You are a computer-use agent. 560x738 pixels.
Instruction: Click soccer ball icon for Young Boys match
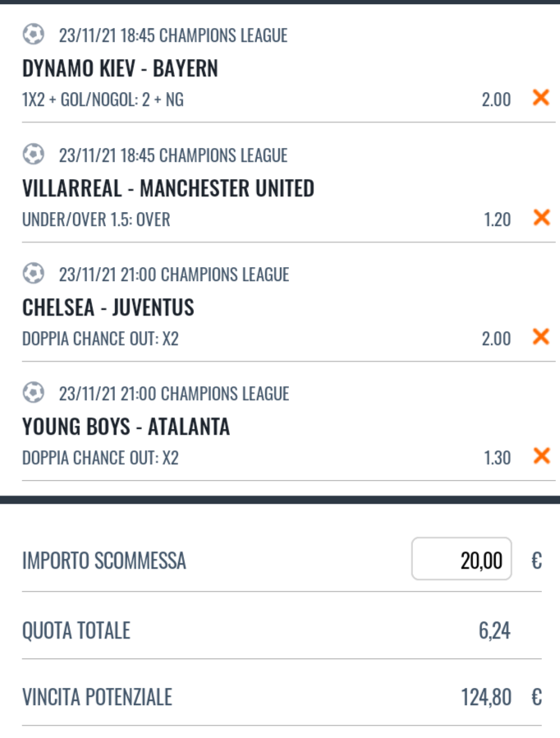click(x=34, y=393)
